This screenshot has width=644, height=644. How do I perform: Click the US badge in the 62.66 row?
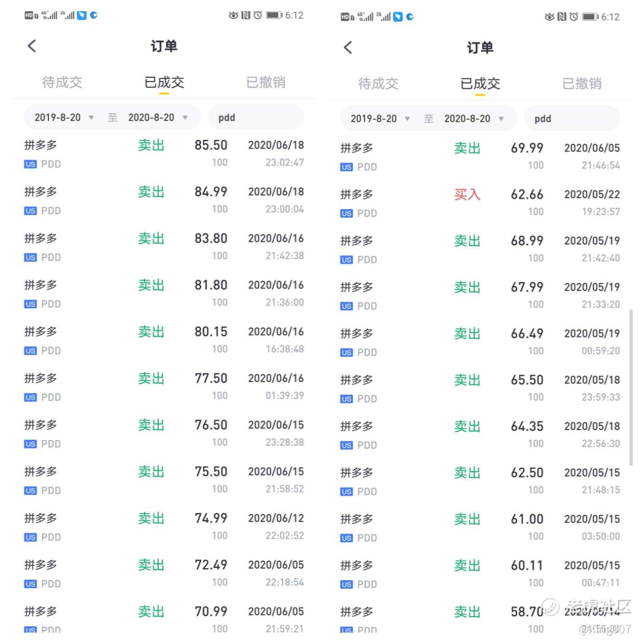point(347,214)
